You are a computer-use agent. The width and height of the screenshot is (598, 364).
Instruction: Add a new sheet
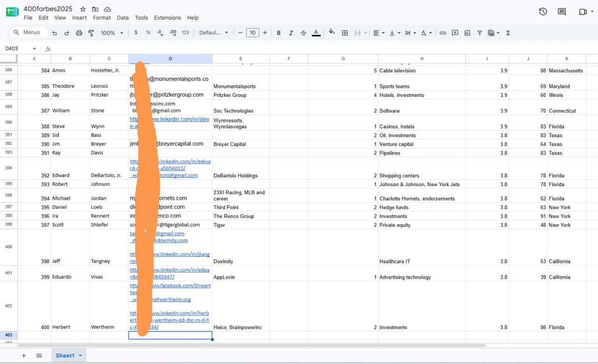24,356
